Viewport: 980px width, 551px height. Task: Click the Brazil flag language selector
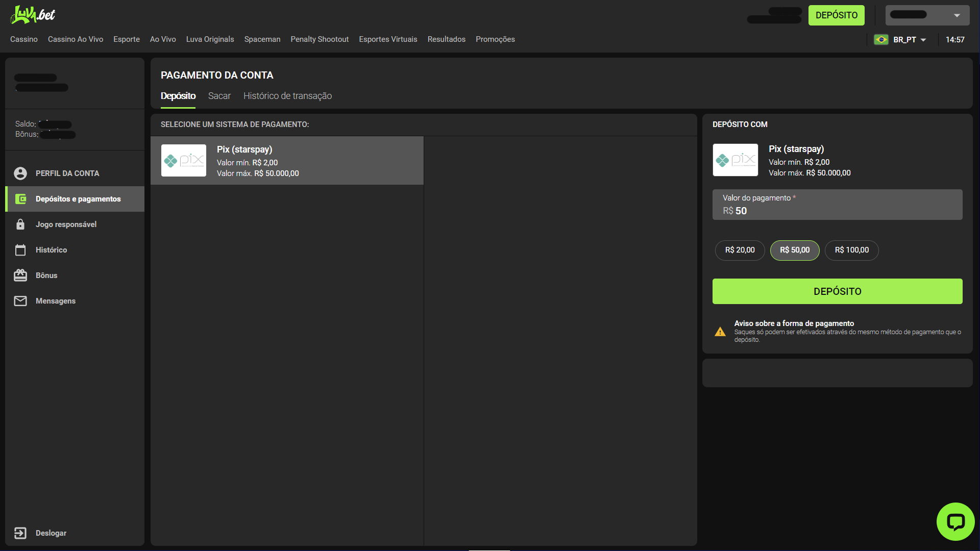[x=881, y=40]
